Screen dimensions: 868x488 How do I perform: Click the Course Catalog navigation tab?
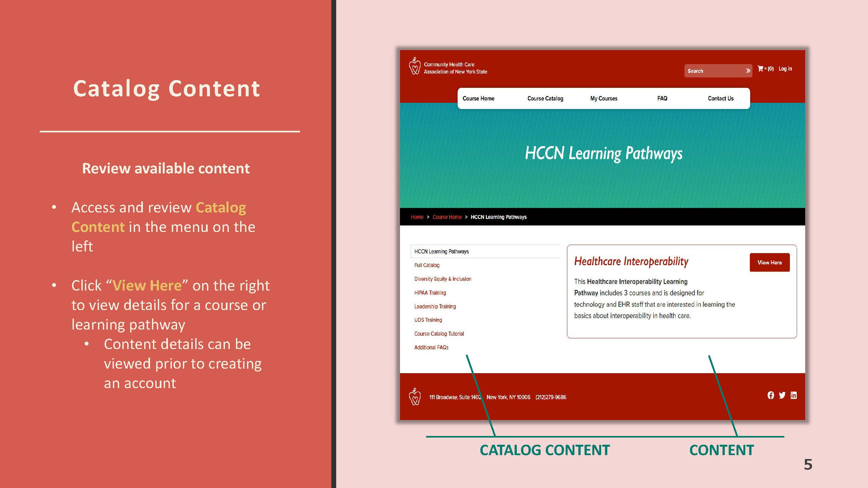[x=544, y=98]
